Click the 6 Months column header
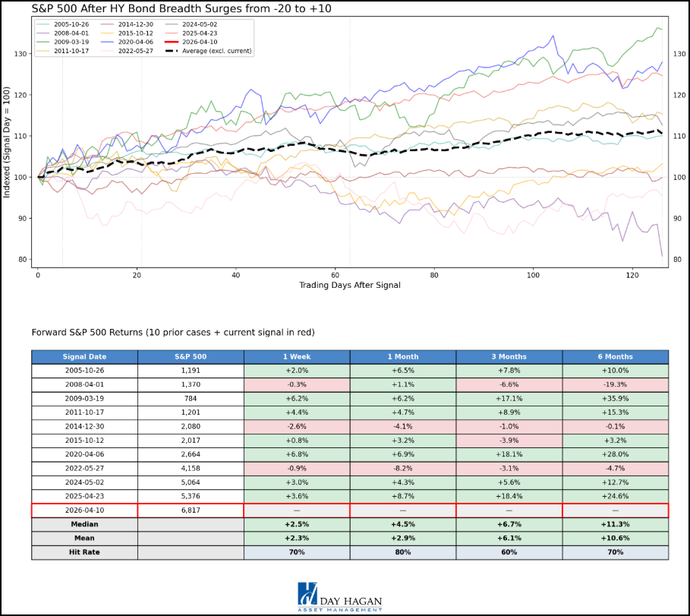The image size is (690, 616). click(x=615, y=356)
